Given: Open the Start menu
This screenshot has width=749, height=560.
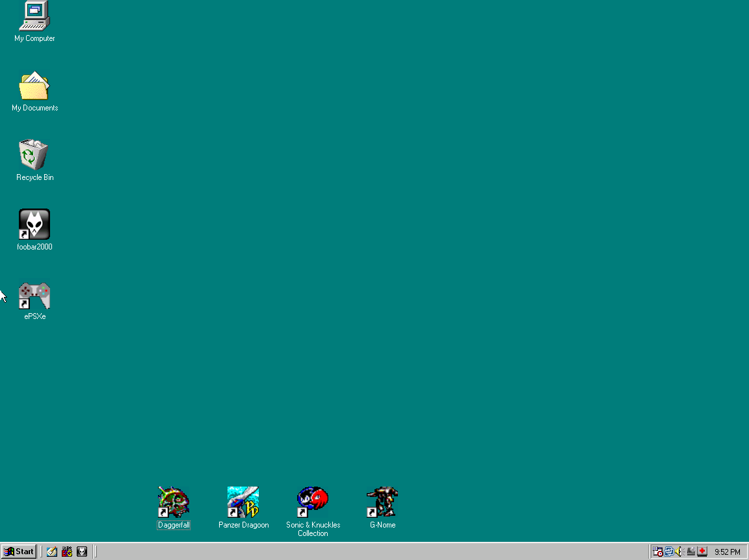Looking at the screenshot, I should [x=19, y=552].
